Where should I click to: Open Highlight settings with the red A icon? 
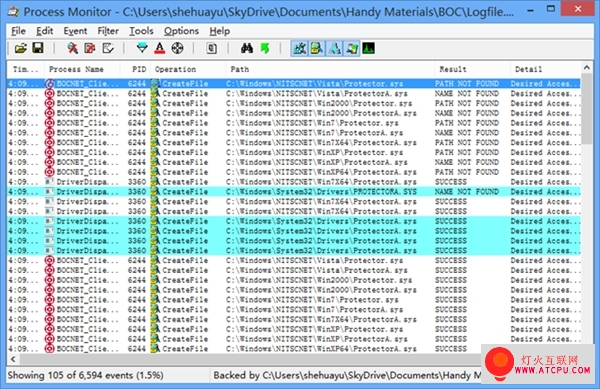click(x=160, y=49)
